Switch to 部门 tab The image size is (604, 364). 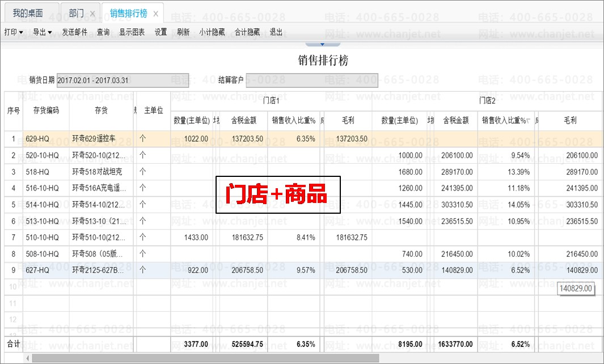click(76, 13)
